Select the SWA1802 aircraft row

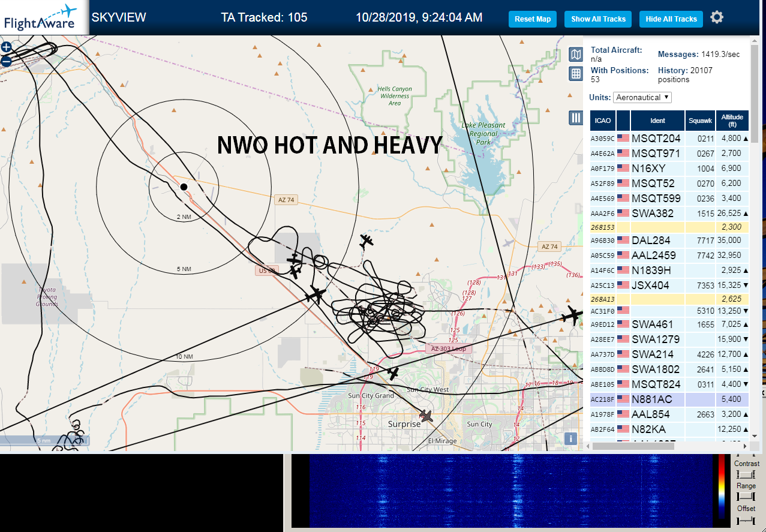click(669, 369)
